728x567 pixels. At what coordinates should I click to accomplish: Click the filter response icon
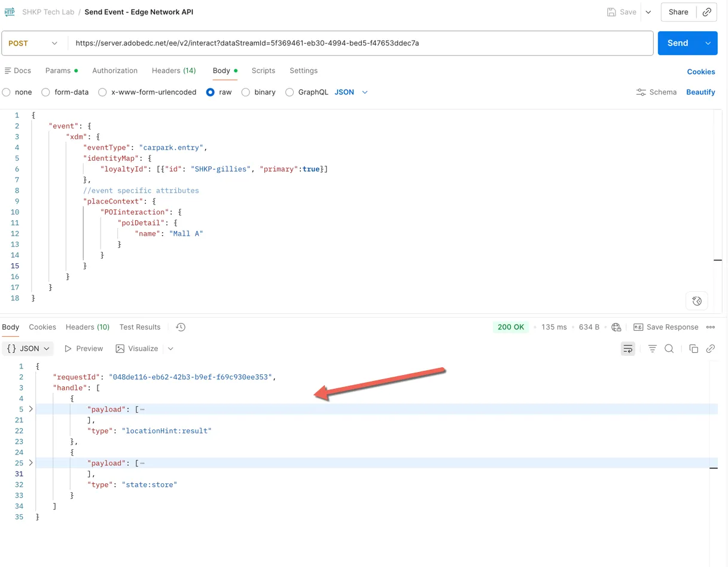653,349
